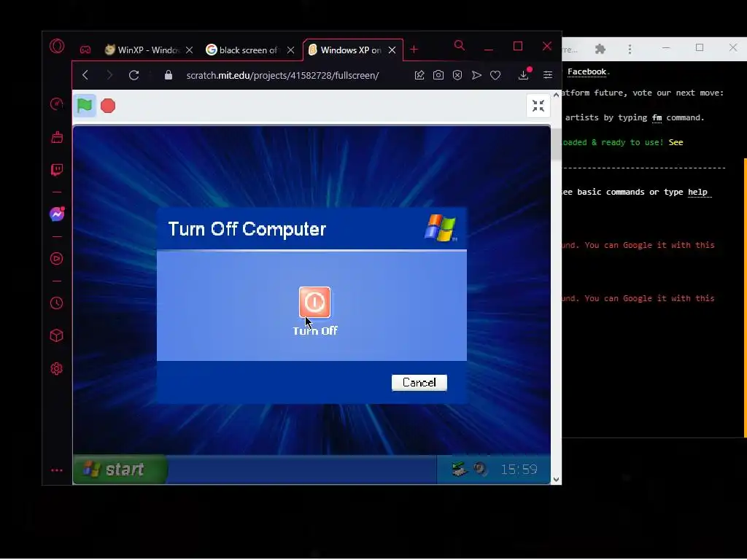Viewport: 747px width, 560px height.
Task: Open Settings gear in the Opera sidebar
Action: (x=57, y=368)
